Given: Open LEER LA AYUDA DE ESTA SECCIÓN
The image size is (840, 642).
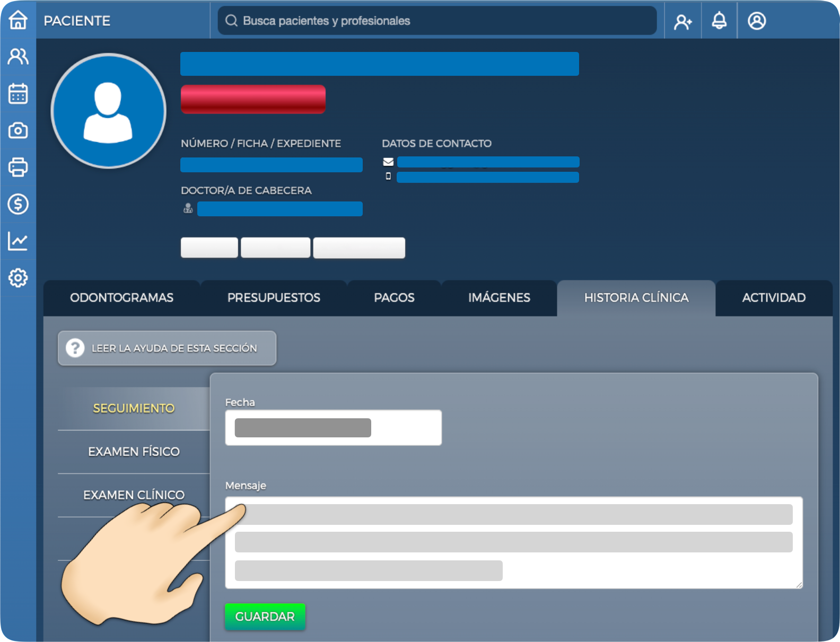Looking at the screenshot, I should [167, 348].
